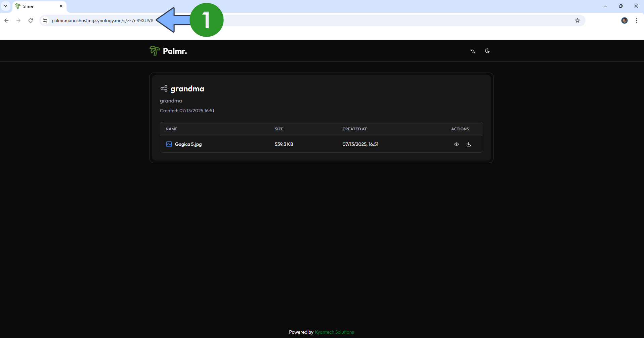This screenshot has height=338, width=644.
Task: Open the language translation selector
Action: [x=473, y=51]
